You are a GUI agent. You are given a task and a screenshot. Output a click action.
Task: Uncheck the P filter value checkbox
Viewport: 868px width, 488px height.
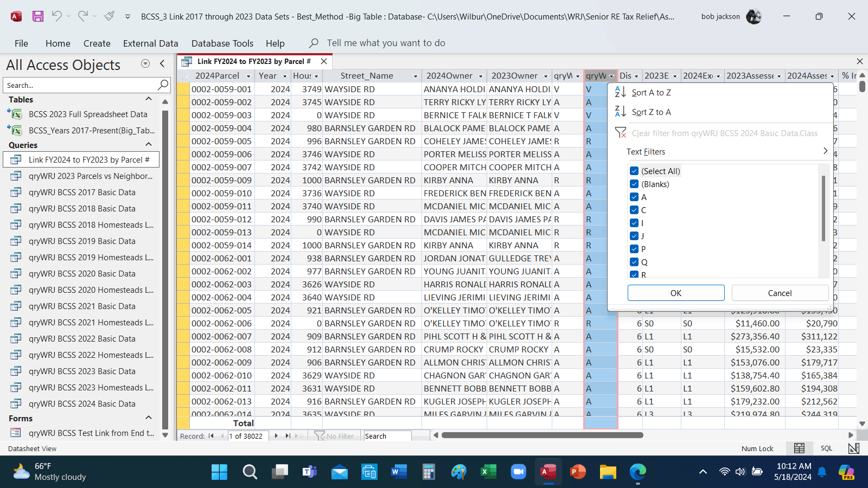[634, 249]
